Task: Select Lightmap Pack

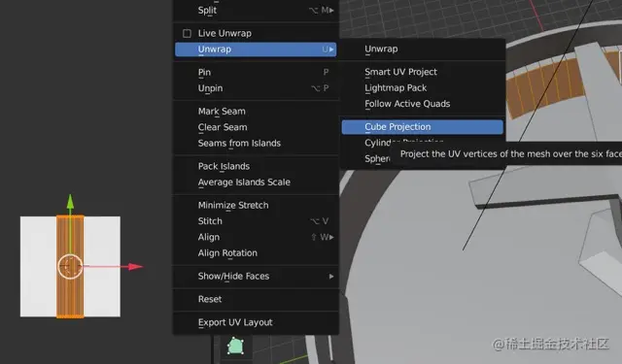Action: (x=423, y=88)
